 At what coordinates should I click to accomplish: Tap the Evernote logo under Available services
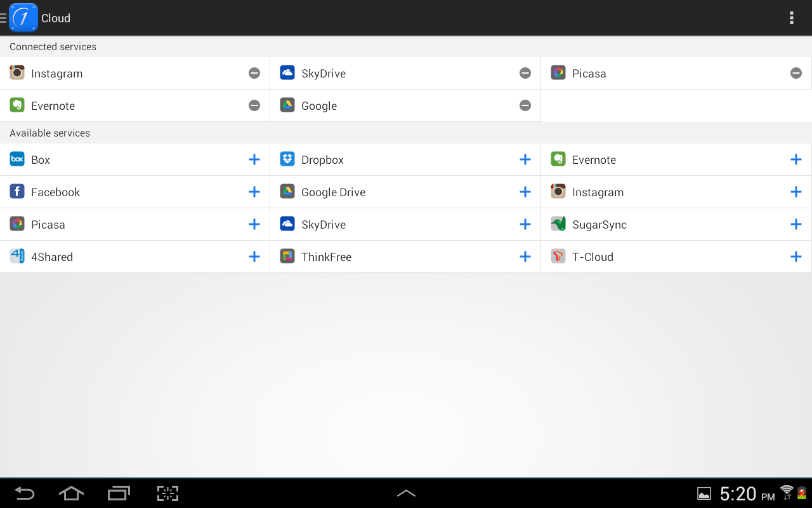558,159
